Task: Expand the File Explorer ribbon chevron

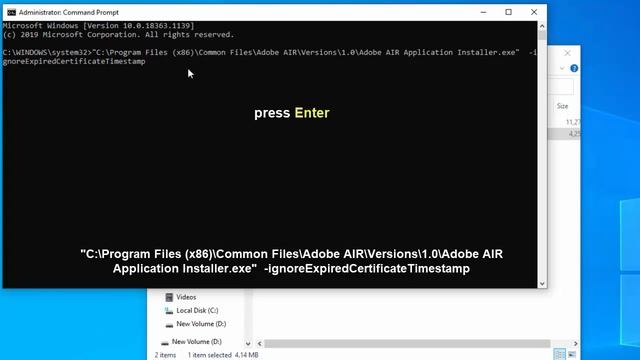Action: (x=562, y=69)
